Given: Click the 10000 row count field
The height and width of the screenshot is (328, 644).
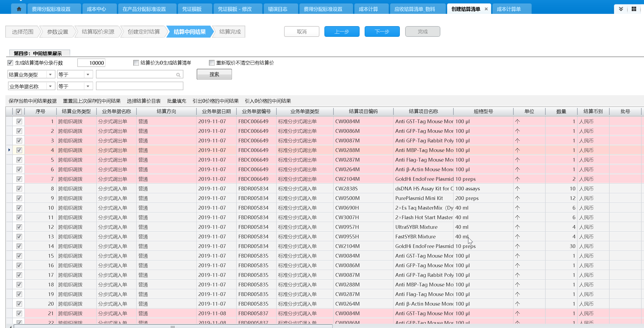Looking at the screenshot, I should pyautogui.click(x=91, y=63).
